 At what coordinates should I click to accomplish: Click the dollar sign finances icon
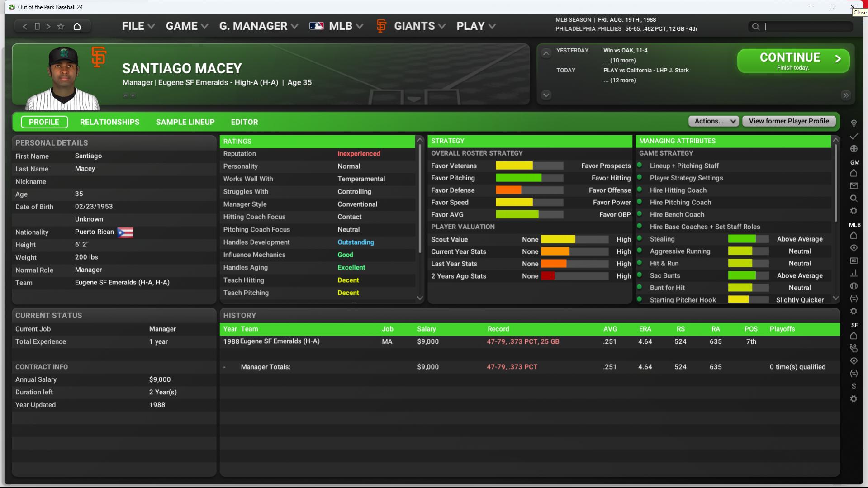[854, 386]
